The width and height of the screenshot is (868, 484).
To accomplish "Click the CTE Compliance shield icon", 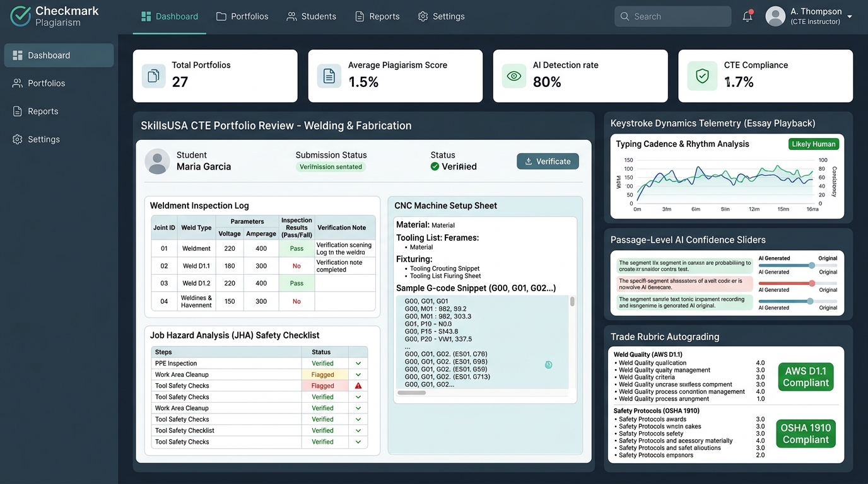I will click(x=701, y=76).
